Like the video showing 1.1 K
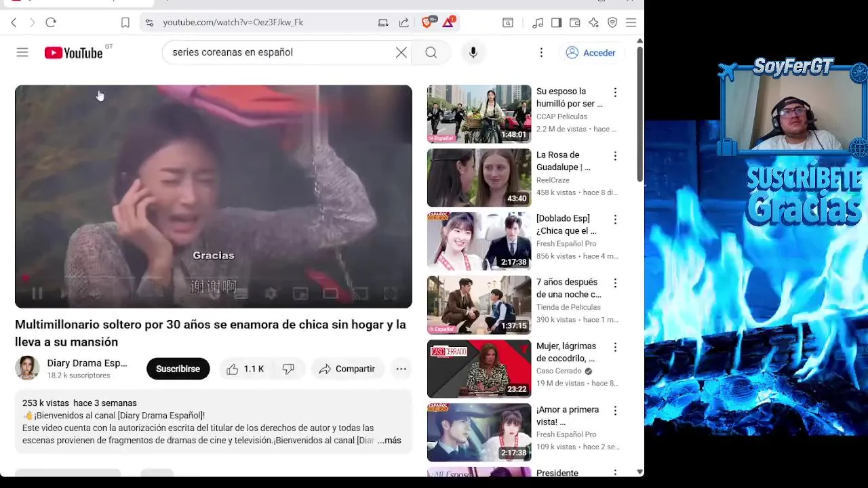The height and width of the screenshot is (488, 868). [245, 369]
